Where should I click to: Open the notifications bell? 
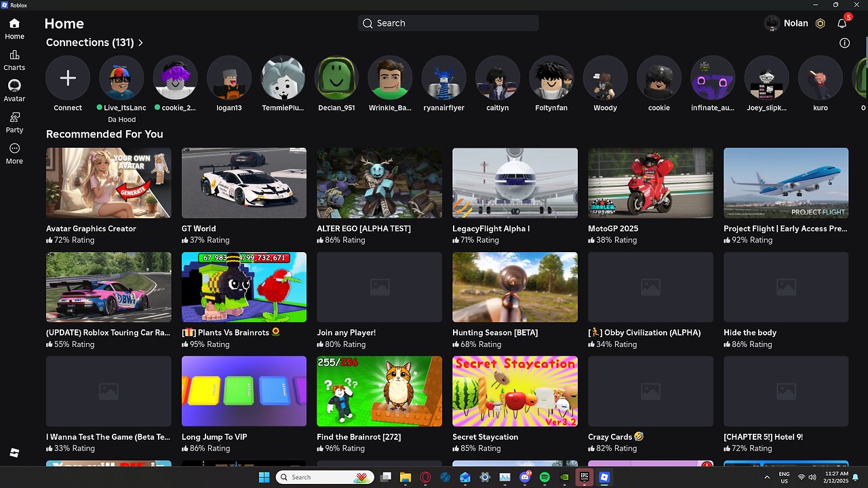842,23
